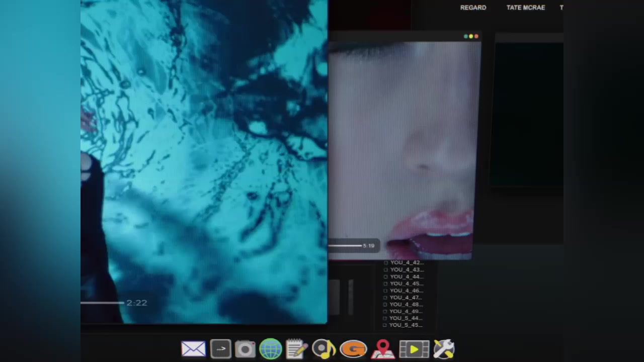Image resolution: width=644 pixels, height=362 pixels.
Task: Select the TATE MCRAE tab
Action: coord(525,8)
